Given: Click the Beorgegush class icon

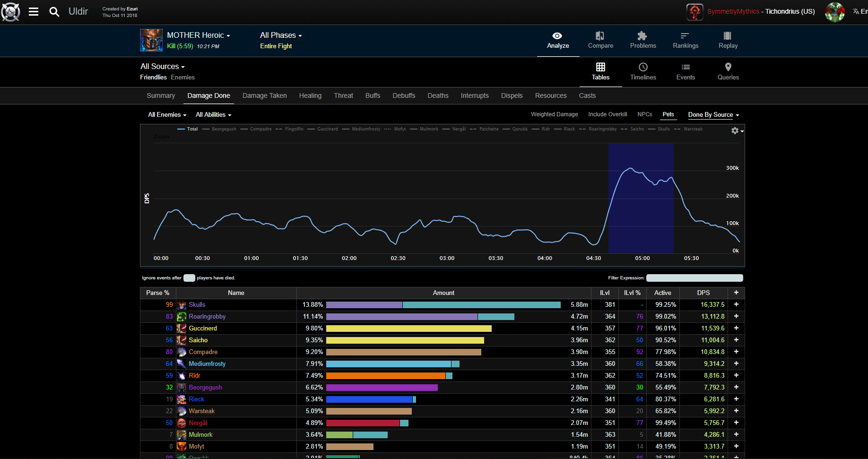Looking at the screenshot, I should click(182, 388).
